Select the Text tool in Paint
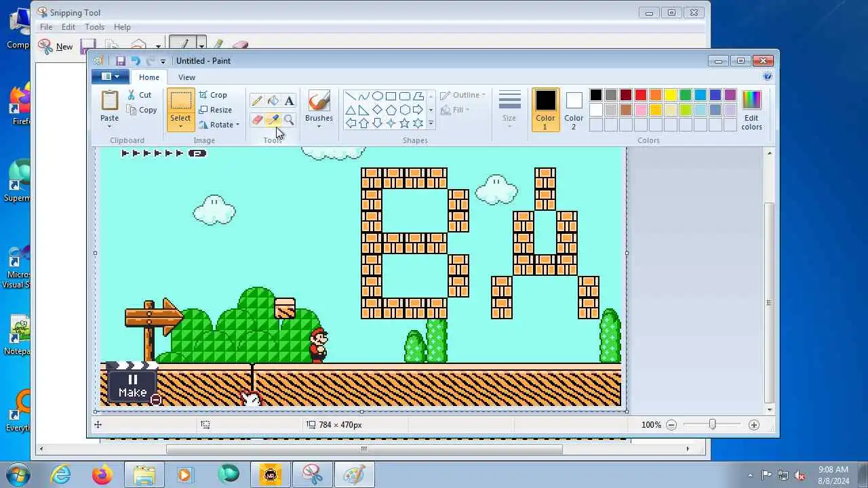Screen dimensions: 868x488 (289, 101)
